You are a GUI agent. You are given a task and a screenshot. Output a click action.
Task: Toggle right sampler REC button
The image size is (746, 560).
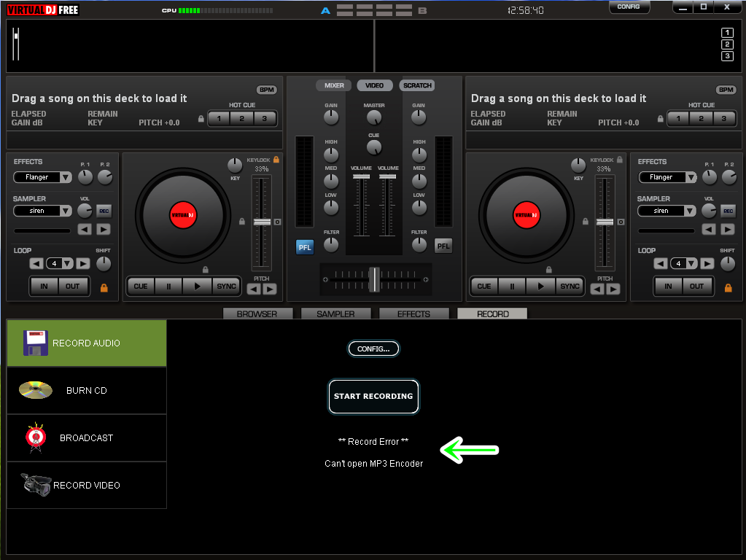[x=728, y=211]
